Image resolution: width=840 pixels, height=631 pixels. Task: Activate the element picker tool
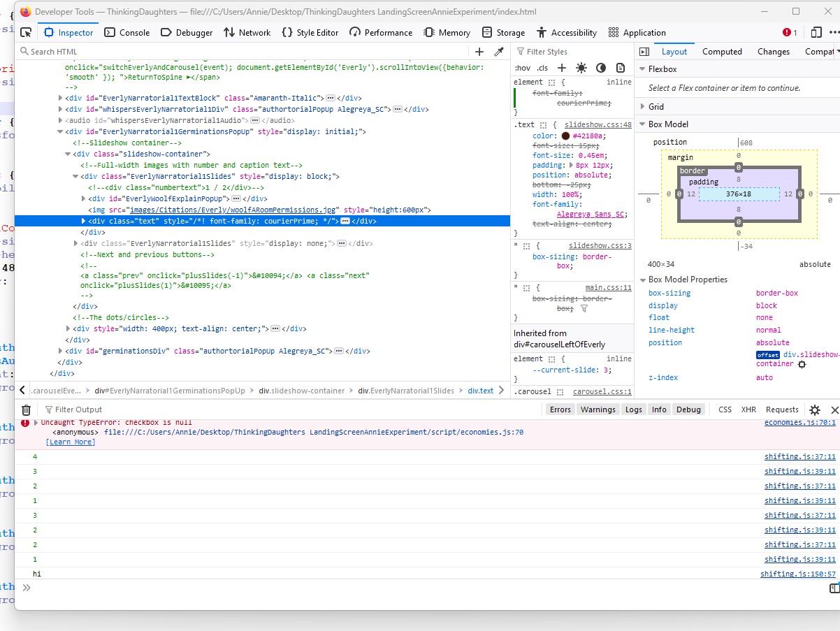click(26, 32)
